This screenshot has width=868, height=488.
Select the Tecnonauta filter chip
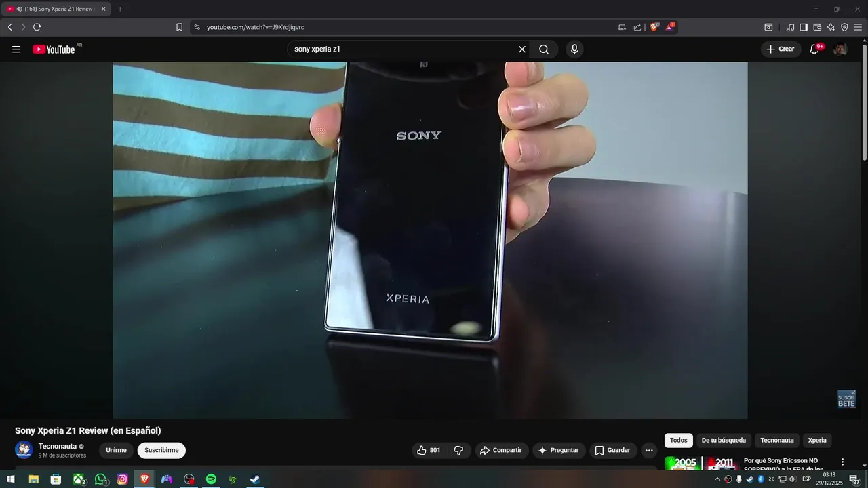(777, 441)
